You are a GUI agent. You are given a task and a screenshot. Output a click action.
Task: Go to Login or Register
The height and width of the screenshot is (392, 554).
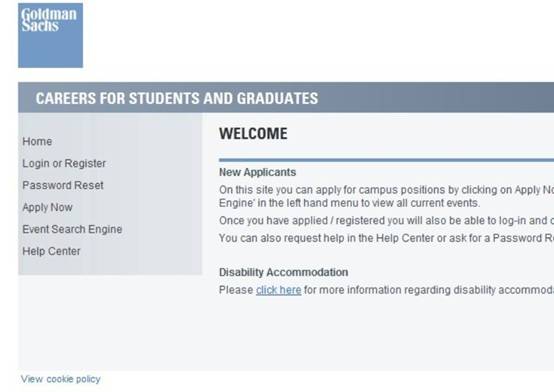coord(64,163)
